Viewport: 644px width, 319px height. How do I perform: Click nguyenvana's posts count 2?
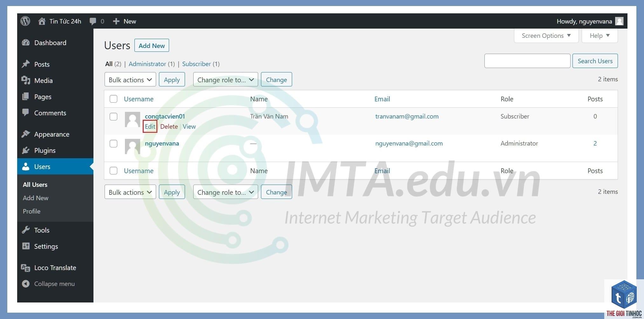(x=595, y=143)
